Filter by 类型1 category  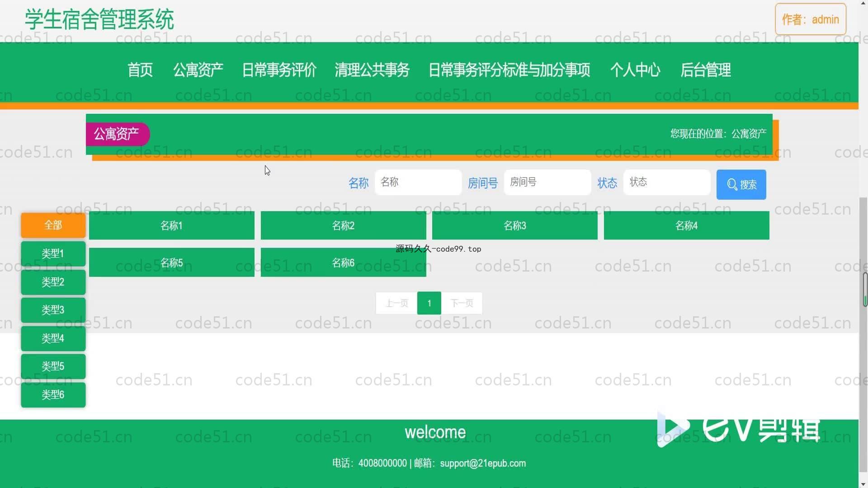(53, 253)
